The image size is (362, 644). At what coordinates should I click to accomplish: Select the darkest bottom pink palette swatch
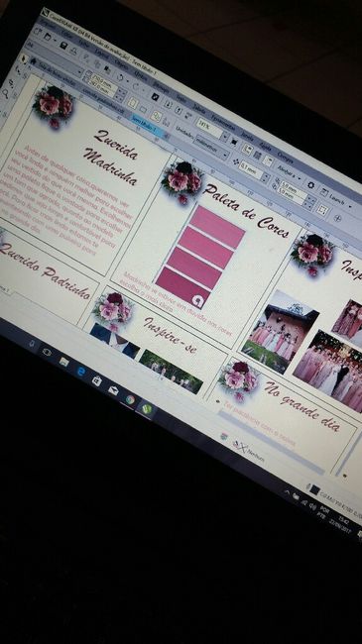pos(183,287)
